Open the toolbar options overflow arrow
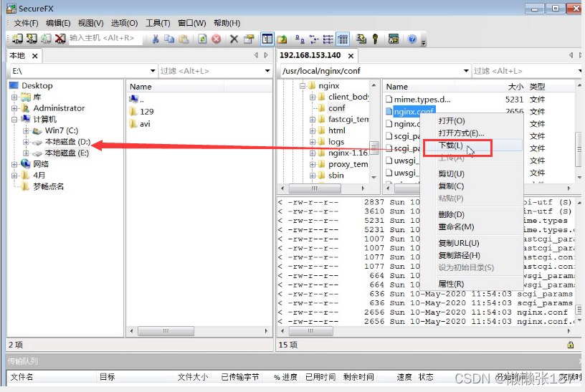Screen dimensions: 585x392 point(424,42)
